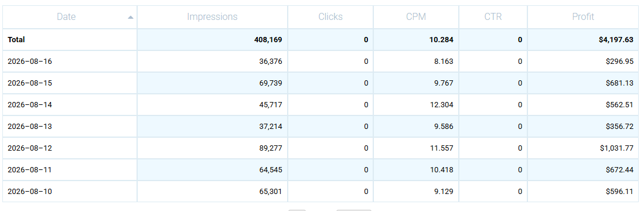Select CTR value in 2026-08-14 row

point(520,105)
